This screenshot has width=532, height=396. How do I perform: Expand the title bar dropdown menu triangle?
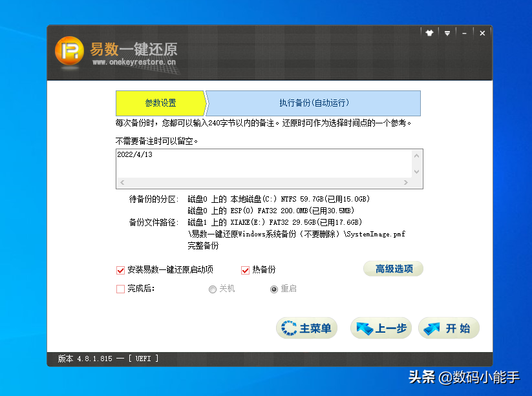447,33
